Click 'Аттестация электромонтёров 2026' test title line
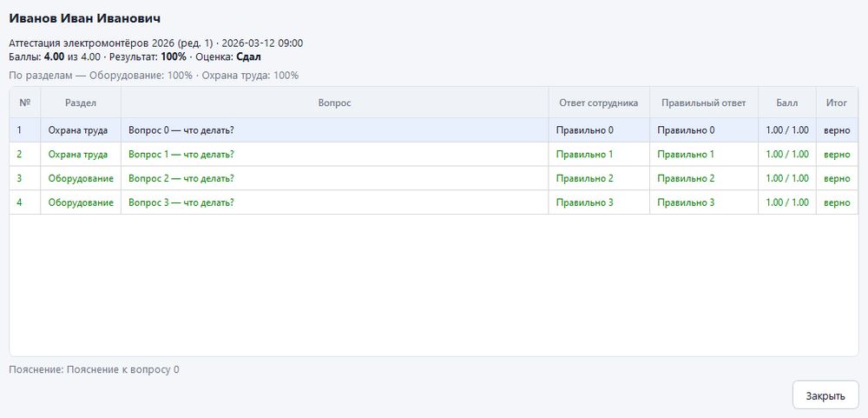 (x=155, y=43)
